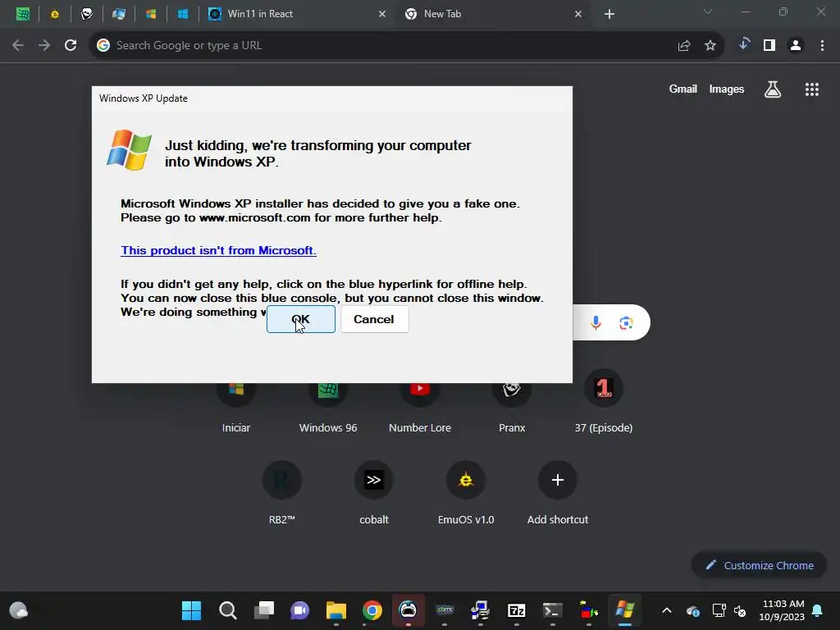840x630 pixels.
Task: Open File Explorer from the taskbar
Action: pyautogui.click(x=336, y=610)
